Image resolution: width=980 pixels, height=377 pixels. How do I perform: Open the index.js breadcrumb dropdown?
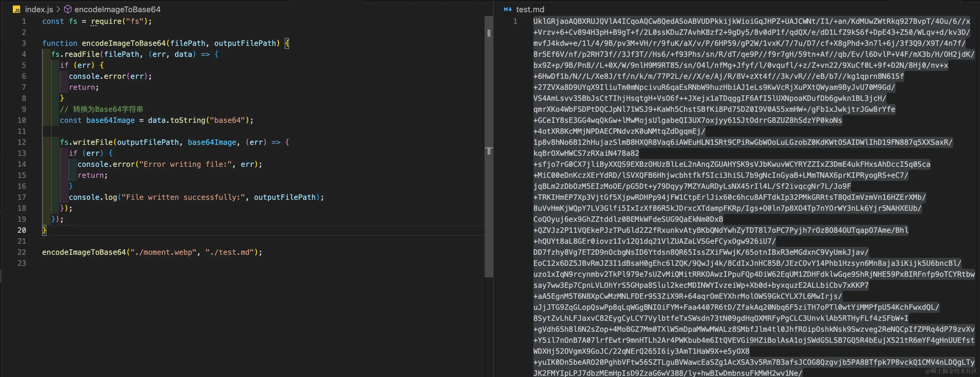[x=39, y=9]
